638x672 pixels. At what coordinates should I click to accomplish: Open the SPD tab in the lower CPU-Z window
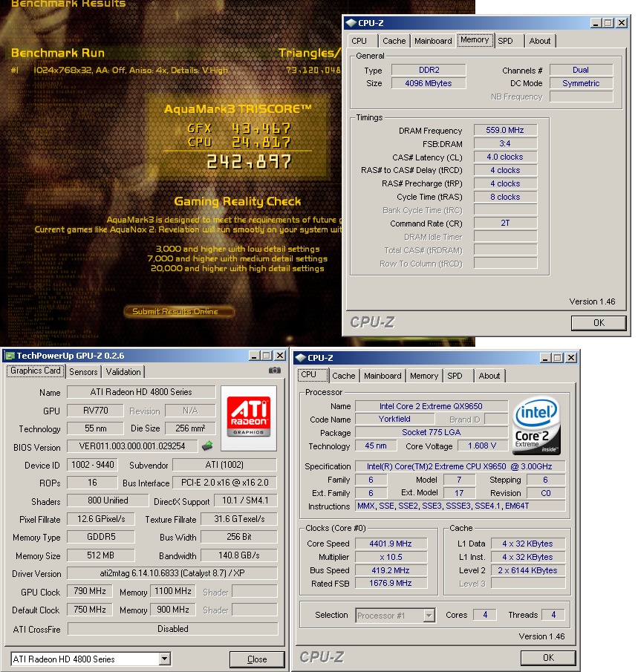458,376
